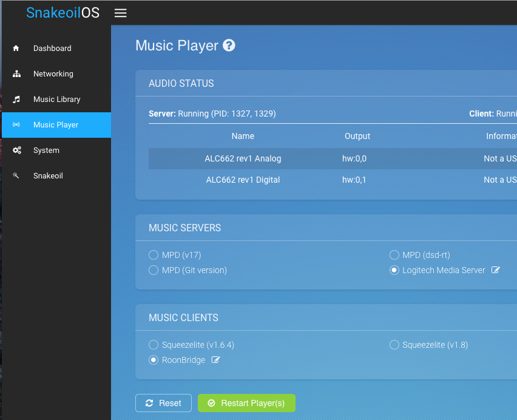This screenshot has width=517, height=420.
Task: Open the Music Player menu item
Action: point(56,125)
